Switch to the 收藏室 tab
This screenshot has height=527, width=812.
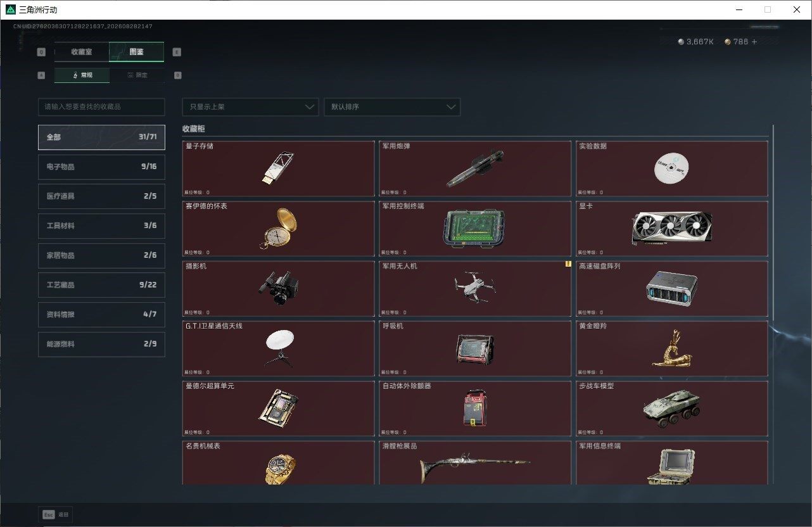[x=82, y=52]
